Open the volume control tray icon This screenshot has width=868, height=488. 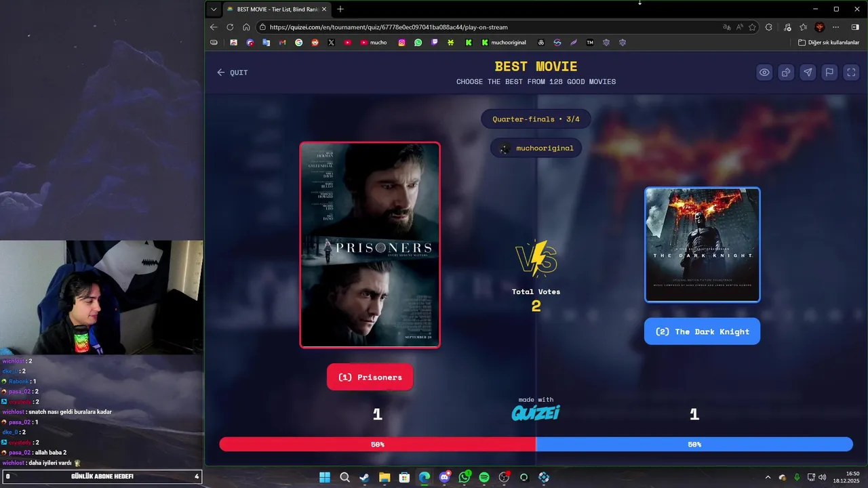[x=822, y=477]
